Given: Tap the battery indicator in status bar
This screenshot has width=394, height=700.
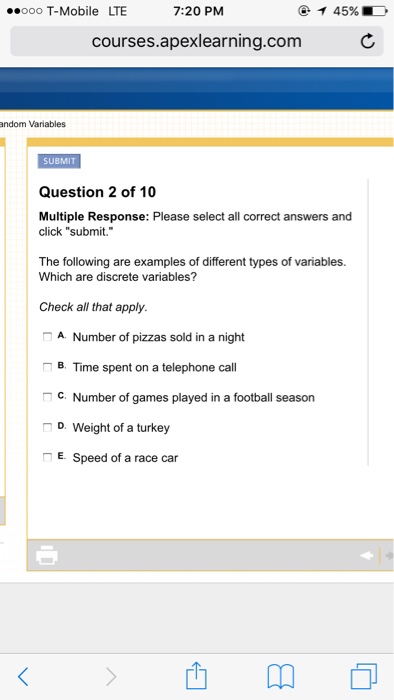Looking at the screenshot, I should (x=376, y=11).
